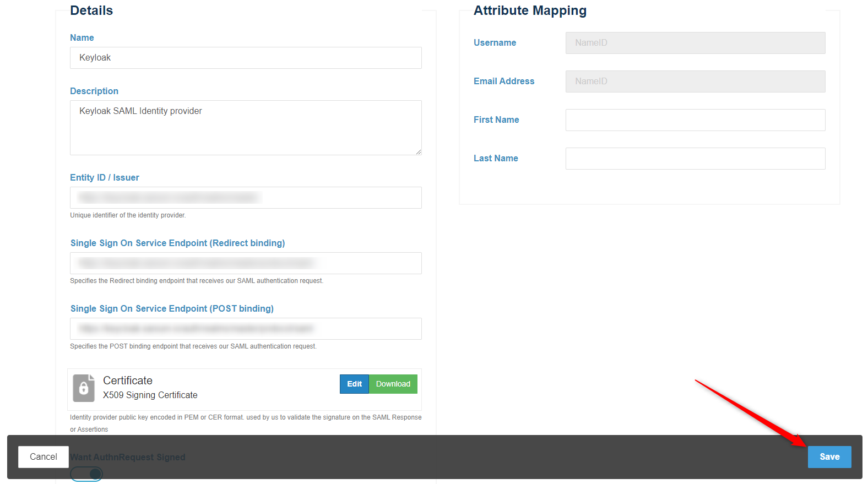
Task: Focus the Last Name mapping input
Action: pos(695,159)
